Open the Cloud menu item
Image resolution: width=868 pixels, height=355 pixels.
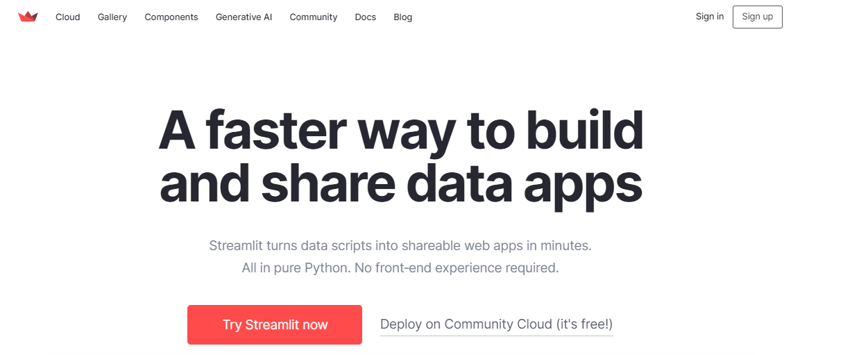click(68, 17)
